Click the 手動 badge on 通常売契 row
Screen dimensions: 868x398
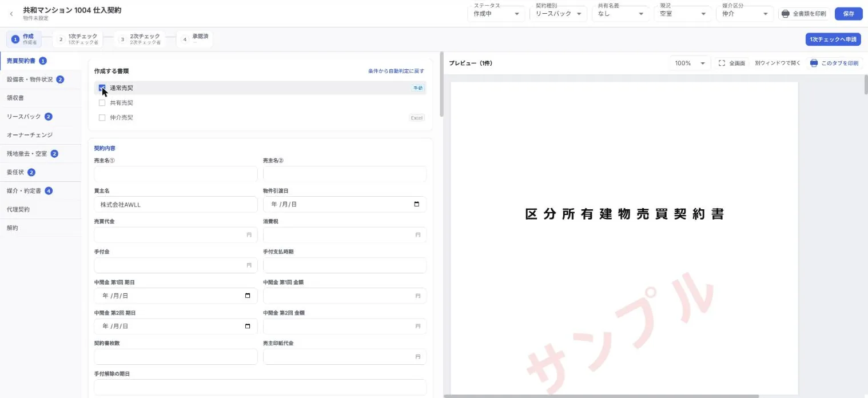point(418,88)
